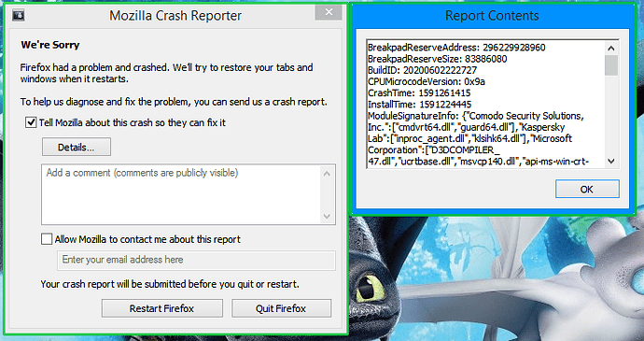The image size is (644, 341).
Task: Click the CrashTime line in report contents
Action: pos(419,93)
